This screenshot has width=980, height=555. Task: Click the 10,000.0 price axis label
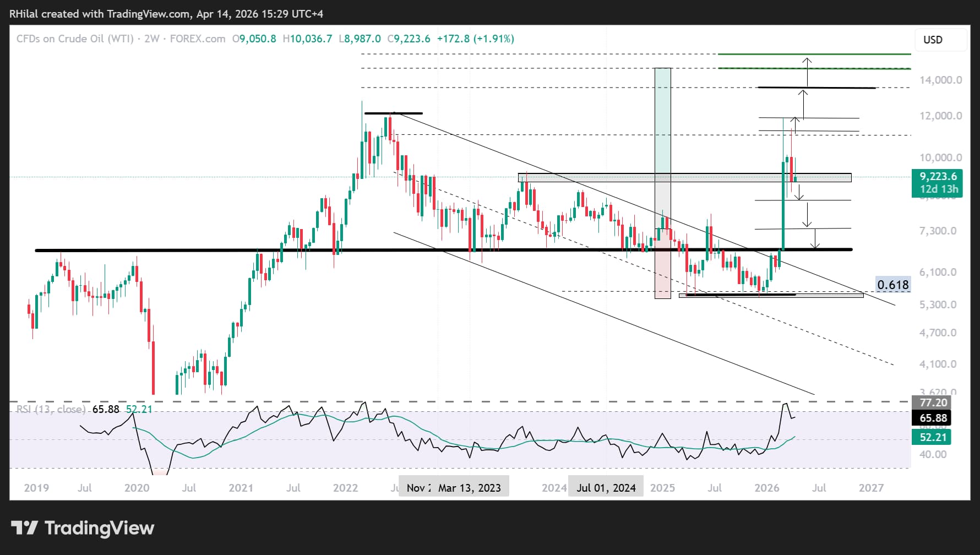(941, 157)
